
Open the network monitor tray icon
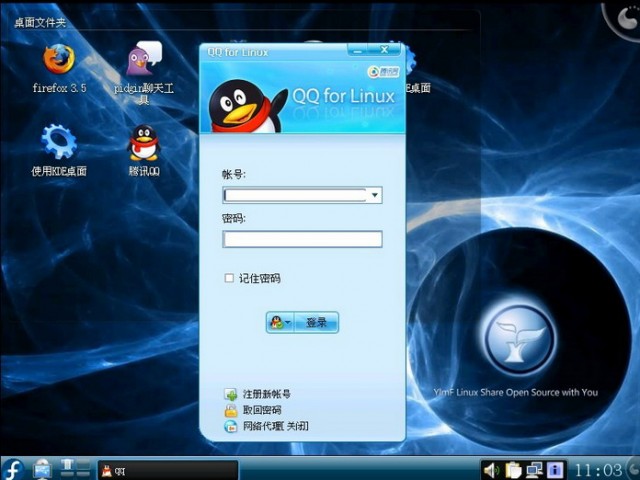534,470
